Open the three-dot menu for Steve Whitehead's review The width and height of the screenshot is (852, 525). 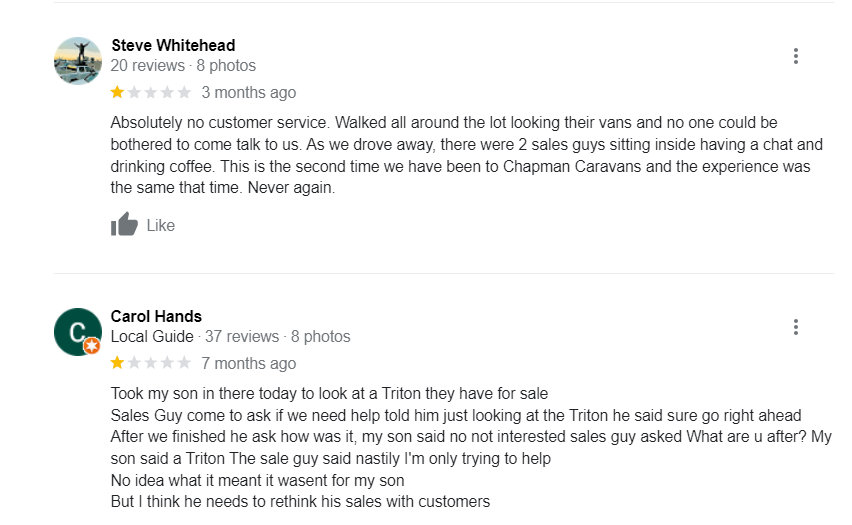point(795,56)
